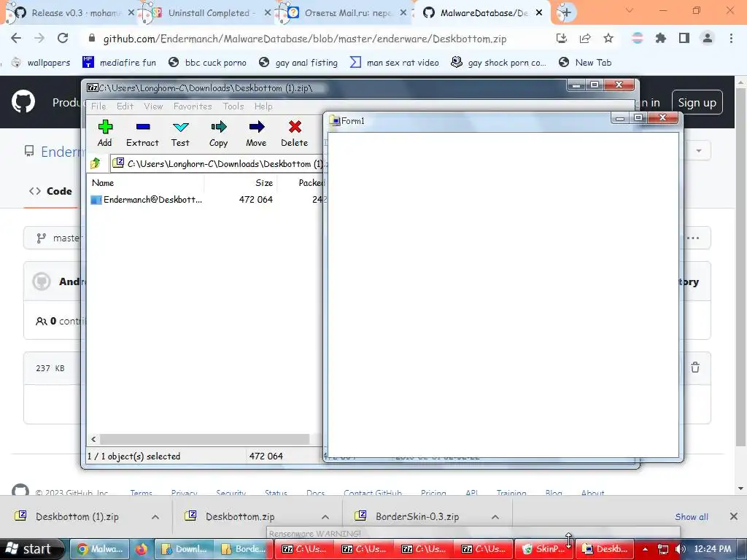The height and width of the screenshot is (560, 747).
Task: Click the Firefox taskbar icon
Action: click(141, 549)
